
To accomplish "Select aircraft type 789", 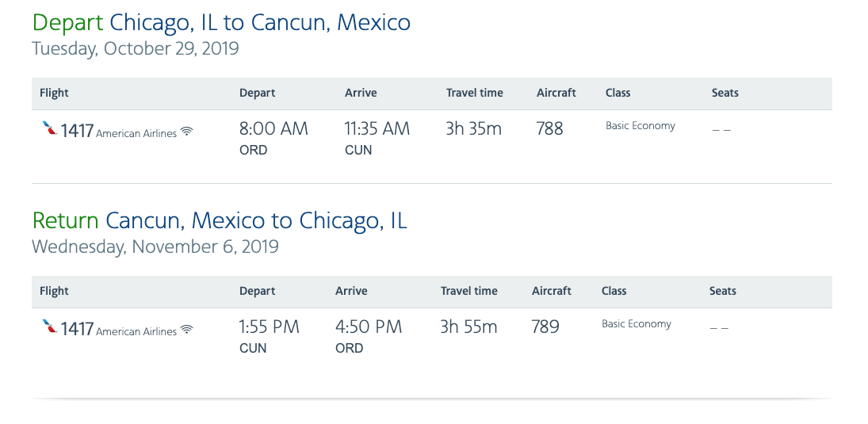I will pyautogui.click(x=545, y=327).
